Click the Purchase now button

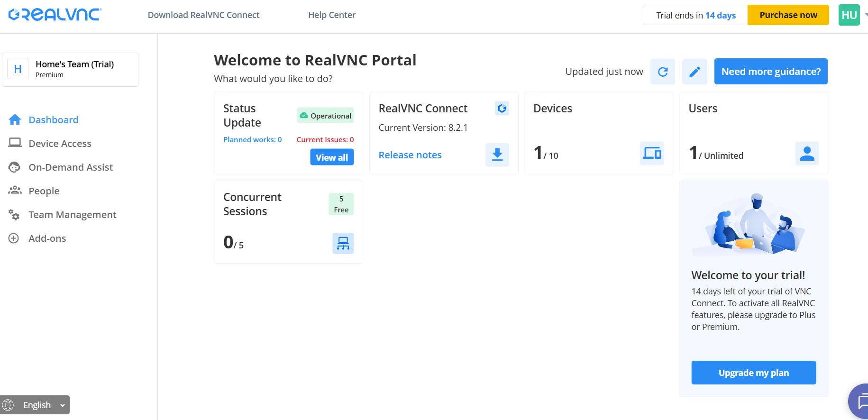[x=788, y=15]
